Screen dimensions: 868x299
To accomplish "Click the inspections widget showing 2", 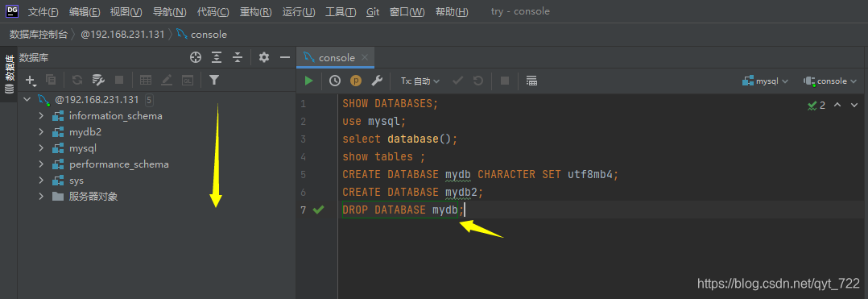I will (816, 106).
